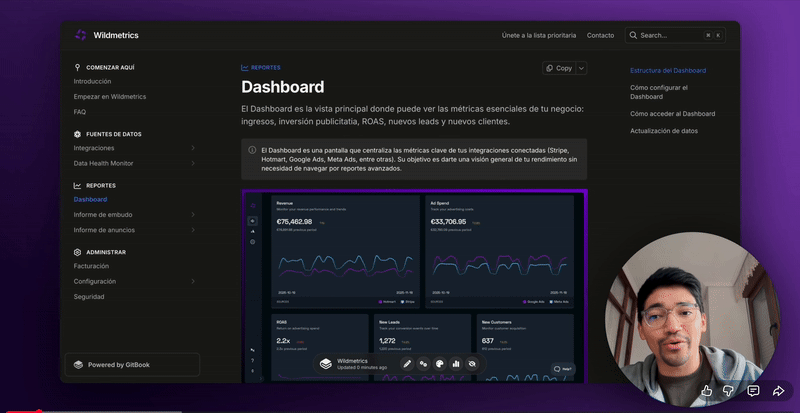The height and width of the screenshot is (413, 800).
Task: Toggle the crossed-eye visibility icon
Action: [x=472, y=364]
